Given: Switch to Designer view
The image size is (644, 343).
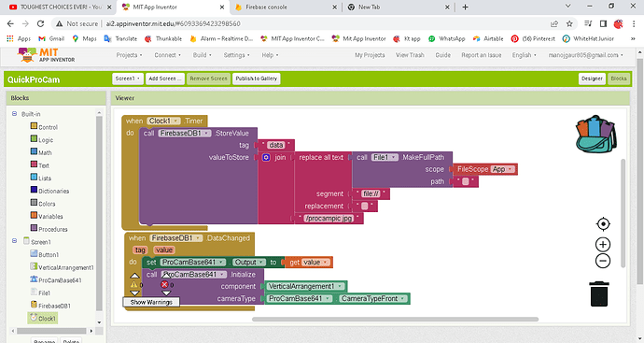Looking at the screenshot, I should click(x=592, y=79).
